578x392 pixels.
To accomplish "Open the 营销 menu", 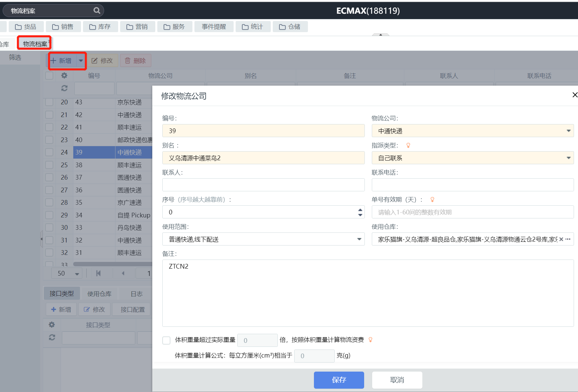I will click(137, 27).
